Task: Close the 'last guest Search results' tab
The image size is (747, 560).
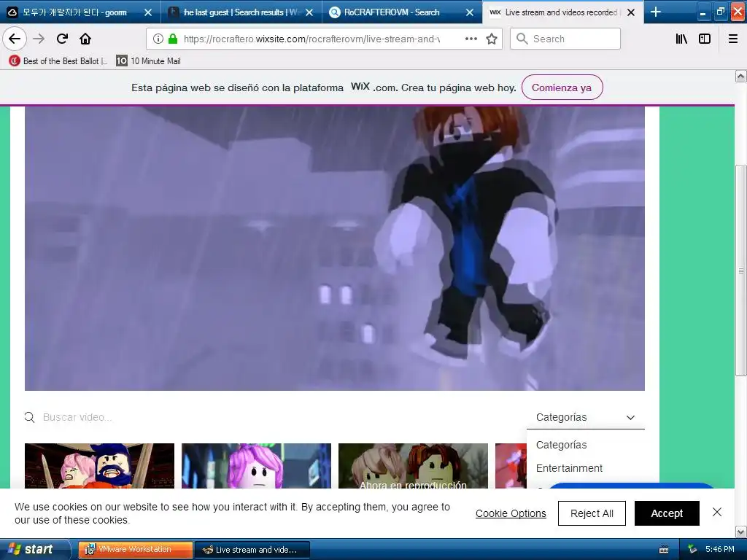Action: pyautogui.click(x=309, y=12)
